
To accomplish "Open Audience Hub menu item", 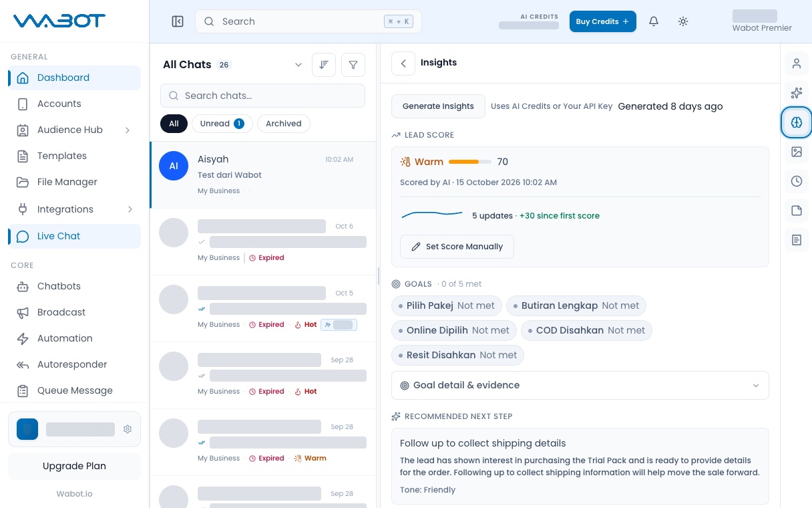I will click(75, 130).
